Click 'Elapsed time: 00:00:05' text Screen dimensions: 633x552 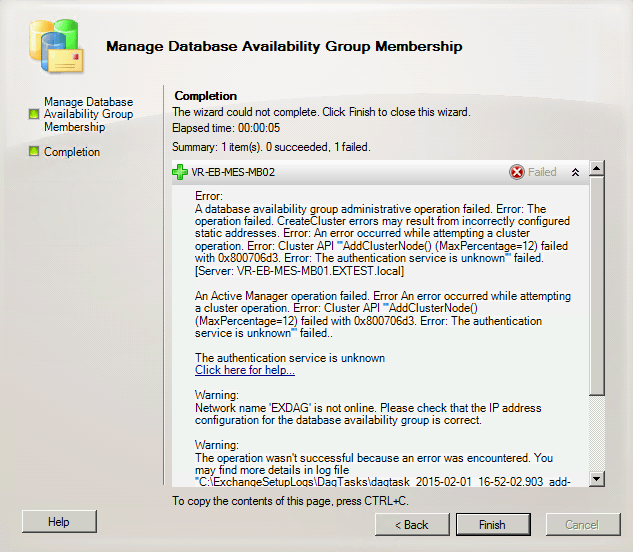226,128
